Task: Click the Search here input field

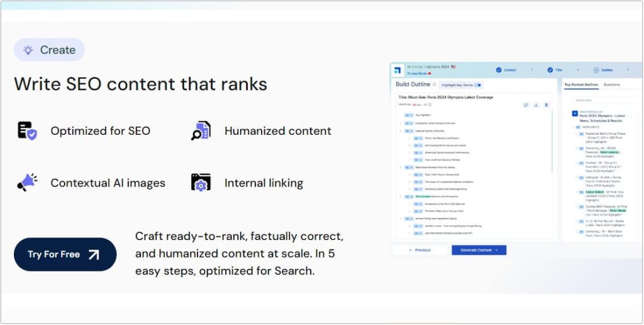Action: coord(599,100)
